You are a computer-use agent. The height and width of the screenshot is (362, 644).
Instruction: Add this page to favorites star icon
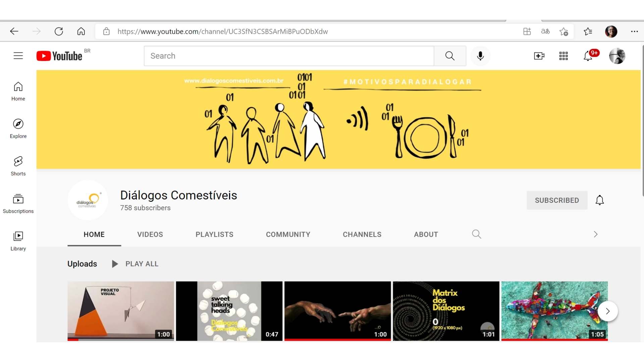[563, 32]
